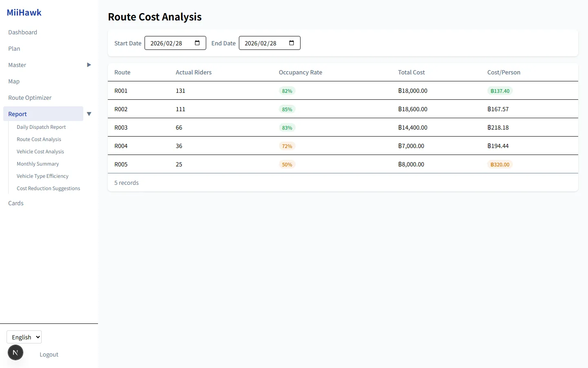The image size is (588, 368).
Task: Click the 50% occupancy badge for R005
Action: pyautogui.click(x=287, y=164)
